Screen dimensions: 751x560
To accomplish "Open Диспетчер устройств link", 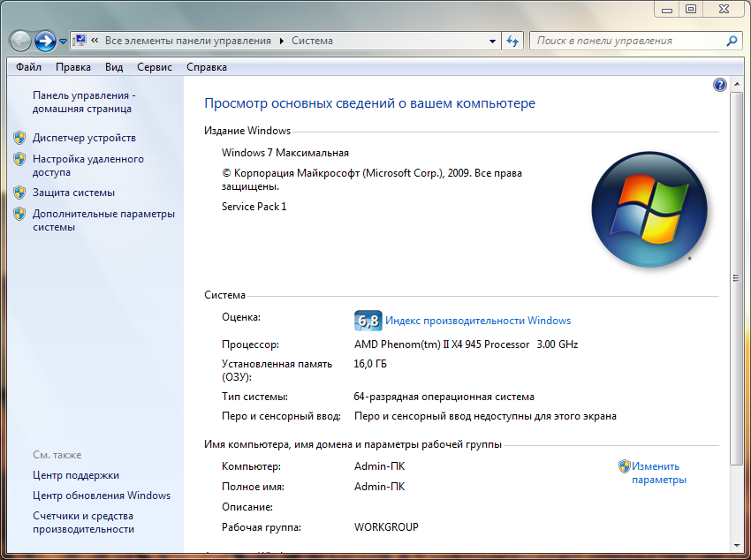I will [84, 138].
